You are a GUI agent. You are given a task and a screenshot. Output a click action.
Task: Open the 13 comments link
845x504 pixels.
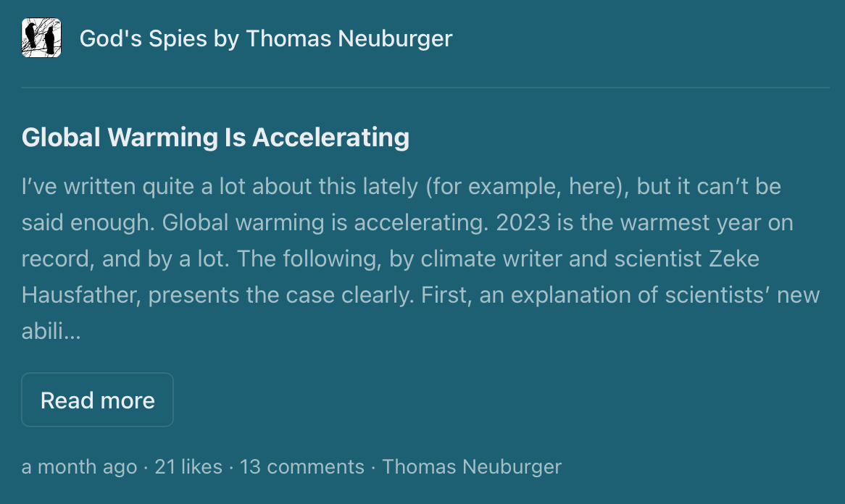[x=301, y=467]
